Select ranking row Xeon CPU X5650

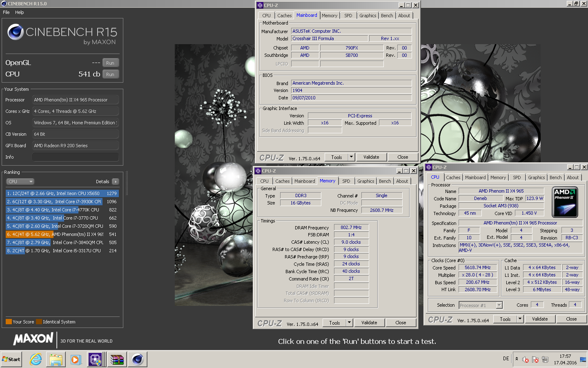[x=62, y=193]
